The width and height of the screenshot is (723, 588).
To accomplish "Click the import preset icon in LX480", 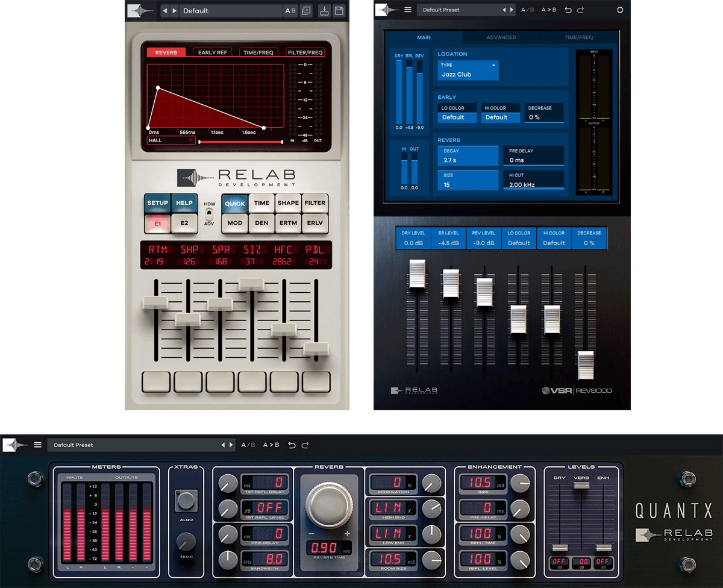I will click(324, 11).
